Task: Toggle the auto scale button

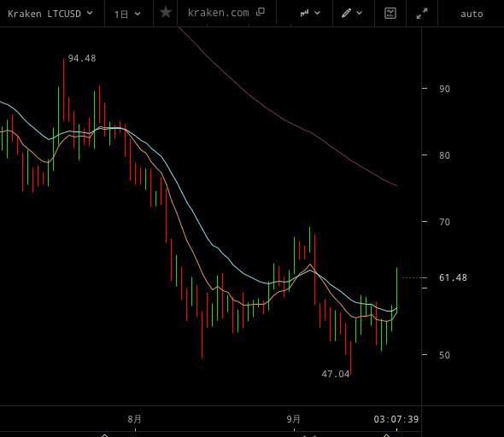Action: tap(472, 14)
